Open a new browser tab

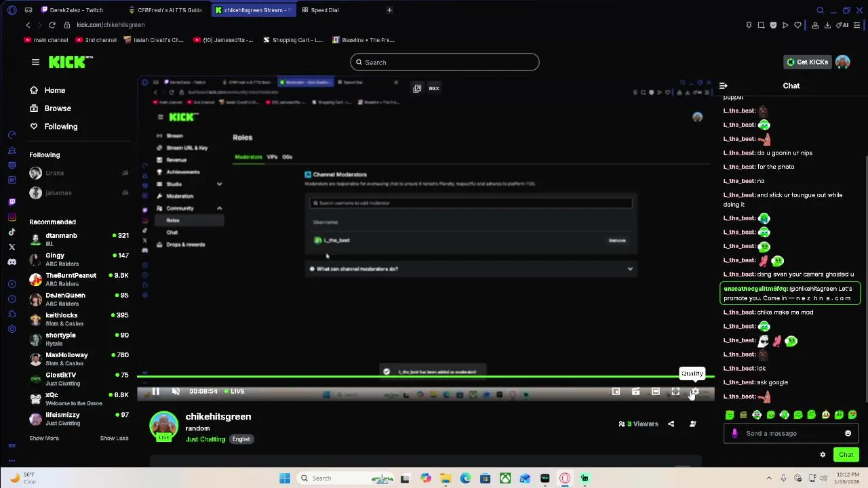pos(389,10)
